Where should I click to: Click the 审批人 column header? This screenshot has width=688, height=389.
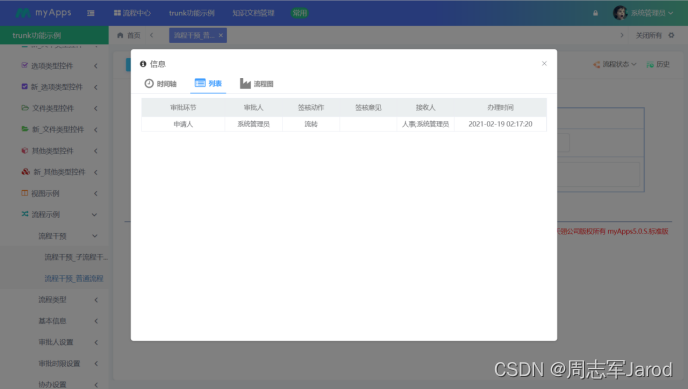tap(254, 107)
